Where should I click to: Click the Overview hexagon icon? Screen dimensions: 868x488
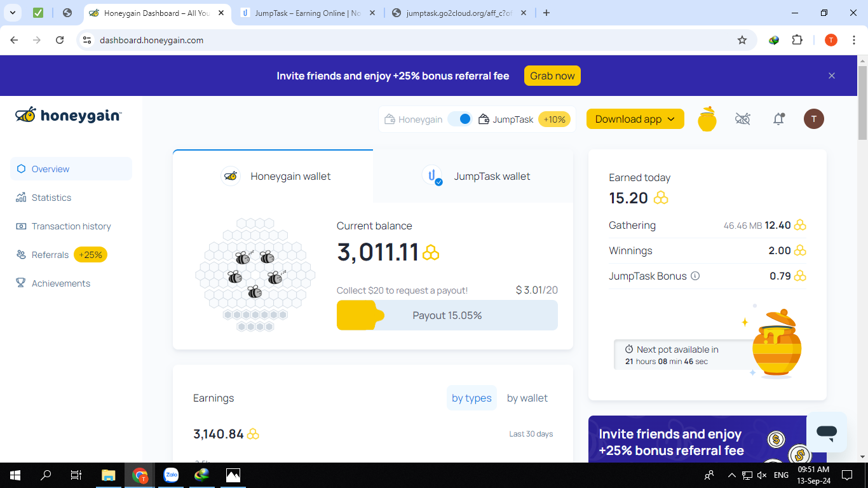point(21,169)
